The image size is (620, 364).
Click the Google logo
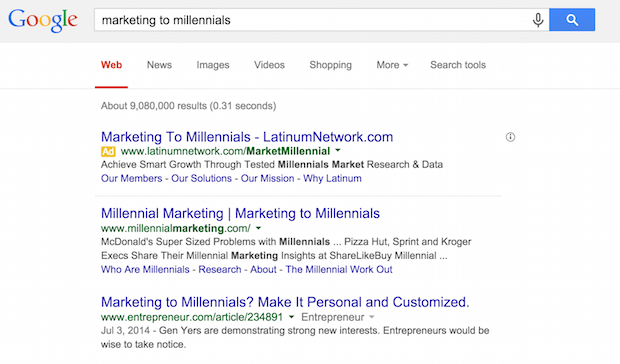[43, 20]
